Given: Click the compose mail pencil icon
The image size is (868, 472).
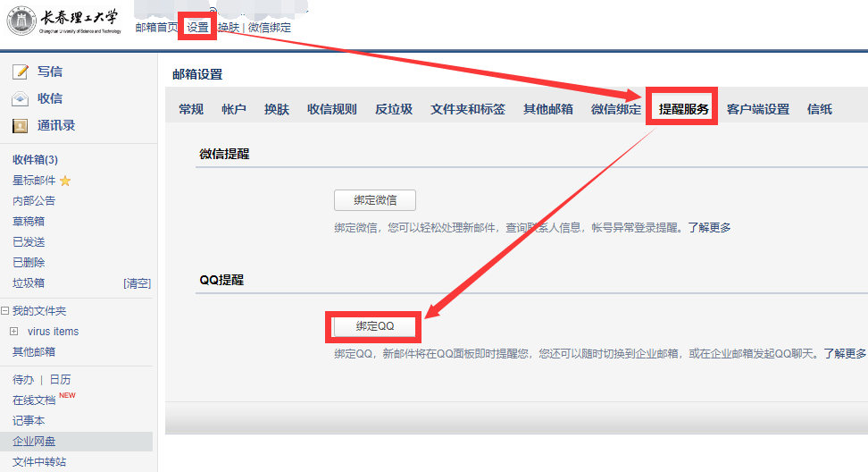Looking at the screenshot, I should (x=20, y=72).
